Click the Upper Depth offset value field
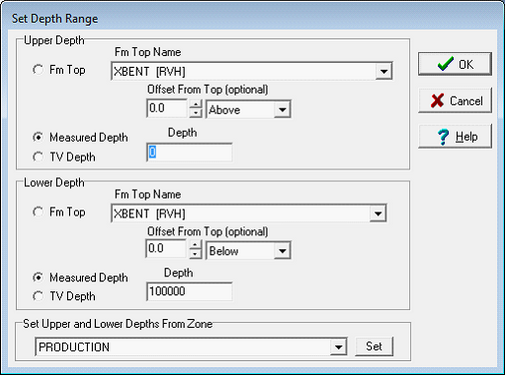 (167, 109)
